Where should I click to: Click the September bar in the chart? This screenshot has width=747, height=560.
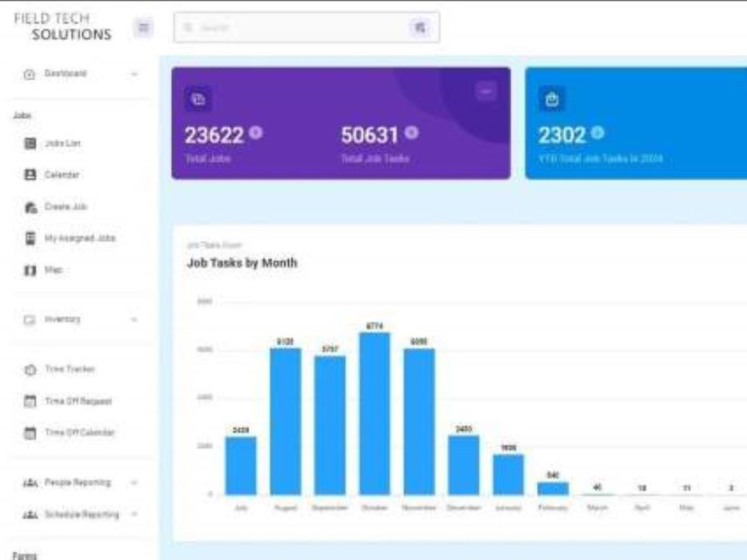330,426
